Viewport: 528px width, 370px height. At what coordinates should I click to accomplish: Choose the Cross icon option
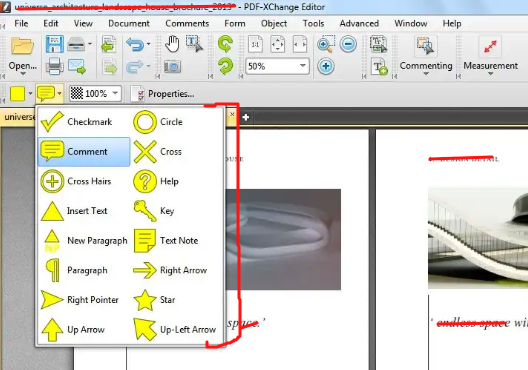176,152
